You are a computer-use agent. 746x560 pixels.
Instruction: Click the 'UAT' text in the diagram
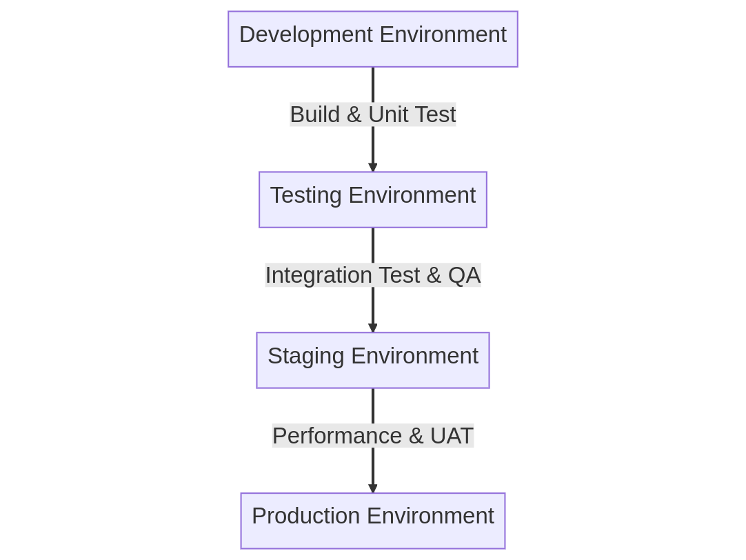[452, 436]
